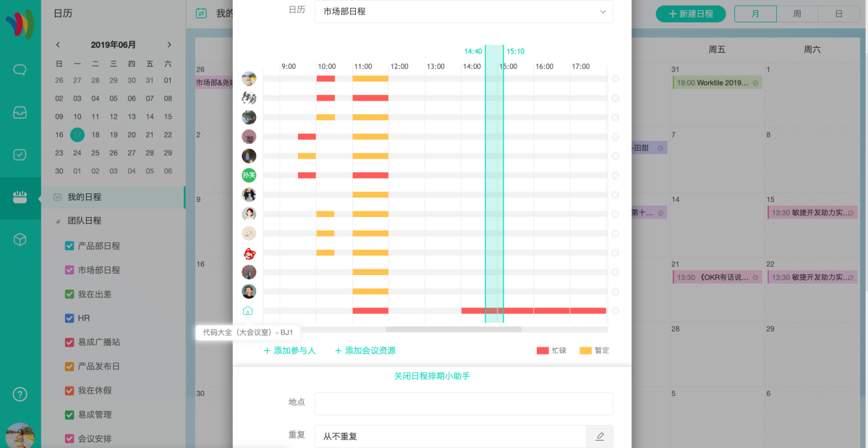
Task: Click the calendar icon in left sidebar
Action: pyautogui.click(x=20, y=198)
